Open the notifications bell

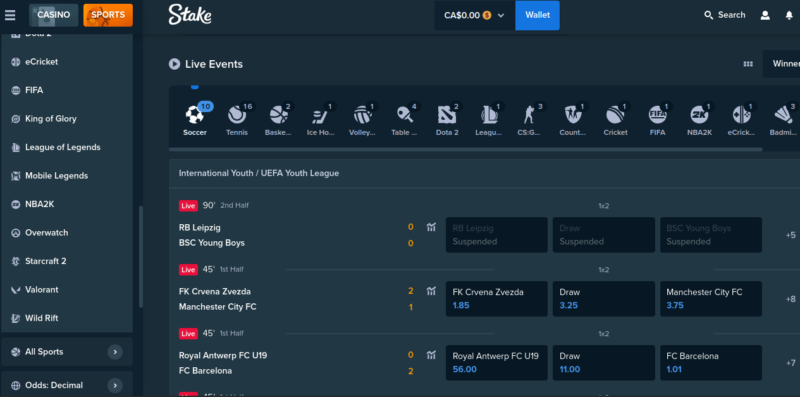click(789, 15)
